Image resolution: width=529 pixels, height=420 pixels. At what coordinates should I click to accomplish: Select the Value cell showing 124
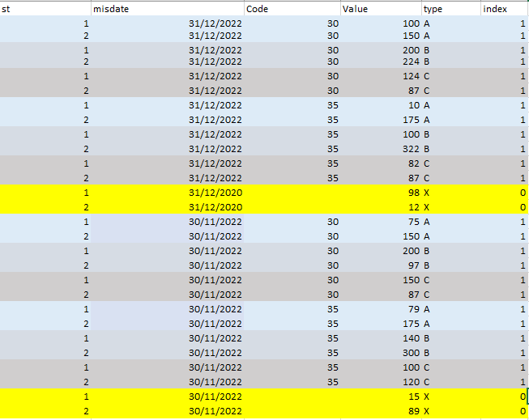coord(381,76)
